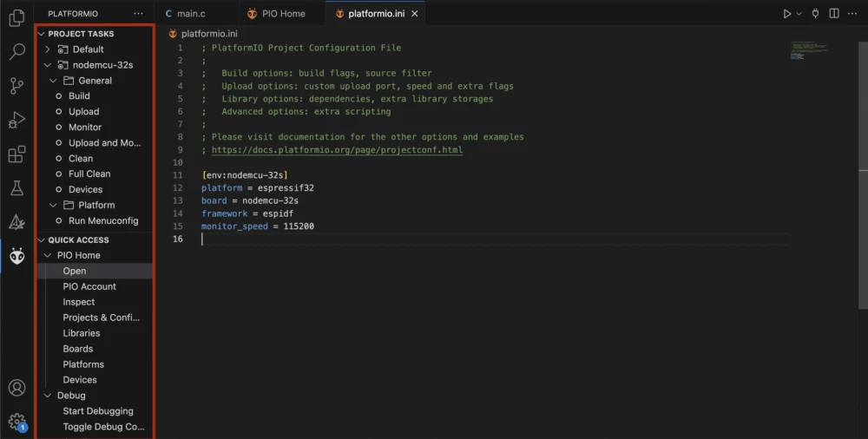The image size is (868, 439).
Task: Open the Explorer view in activity bar
Action: point(16,17)
